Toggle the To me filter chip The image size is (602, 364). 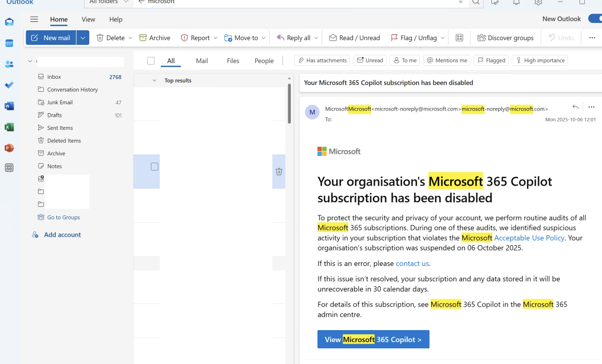[x=405, y=60]
